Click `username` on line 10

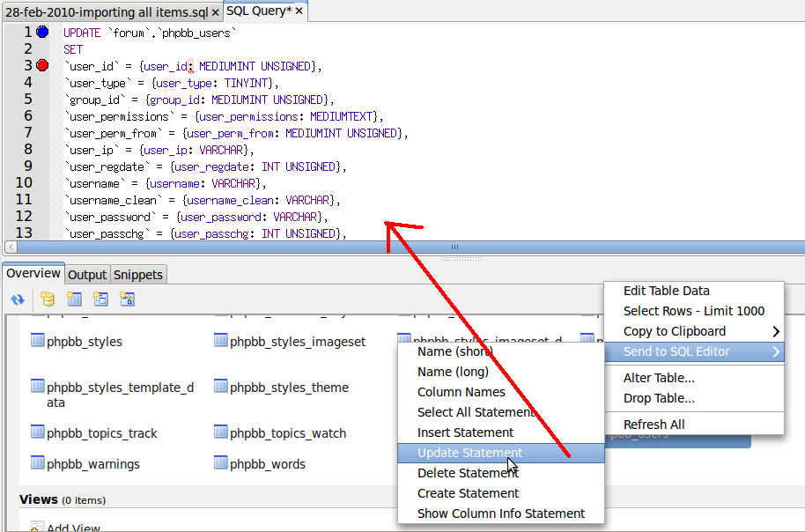coord(94,183)
